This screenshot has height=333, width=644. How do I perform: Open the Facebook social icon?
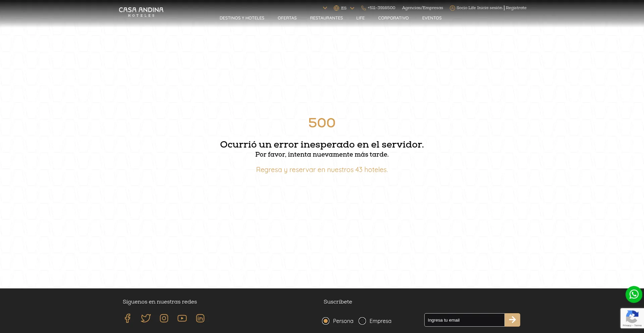[x=127, y=318]
